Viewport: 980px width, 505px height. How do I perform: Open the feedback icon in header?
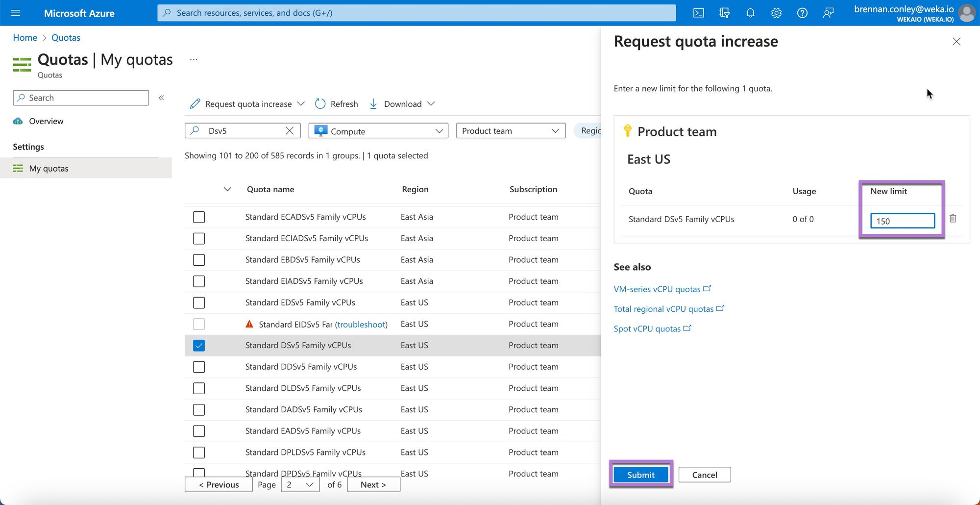(828, 13)
